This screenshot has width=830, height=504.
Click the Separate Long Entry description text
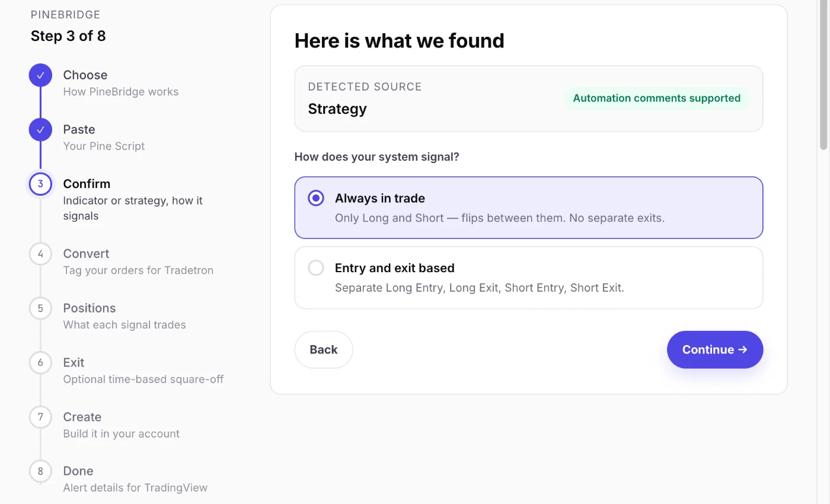(480, 288)
